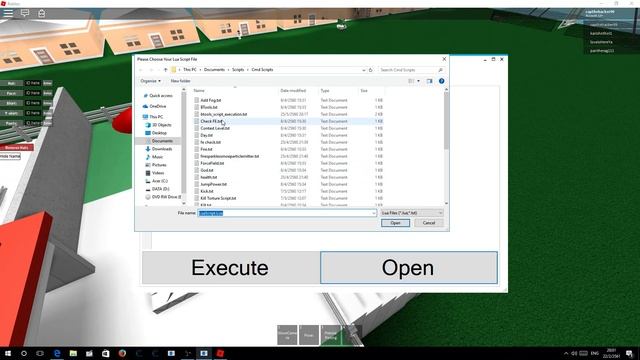Click Remove Hats button in game
Viewport: 640px width, 360px height.
[17, 147]
